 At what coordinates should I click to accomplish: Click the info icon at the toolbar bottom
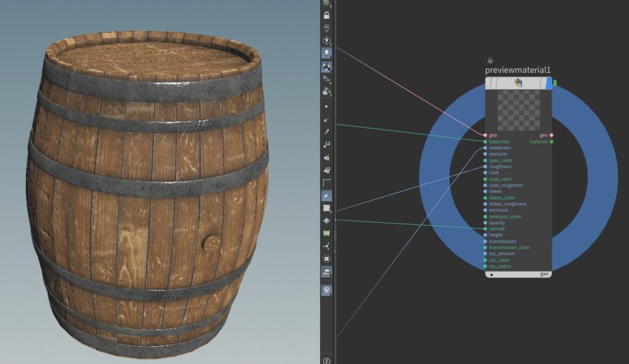coord(327,360)
